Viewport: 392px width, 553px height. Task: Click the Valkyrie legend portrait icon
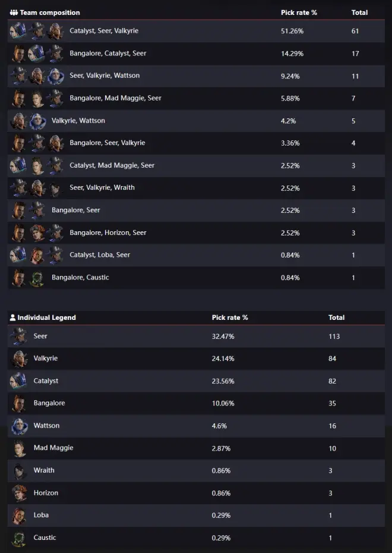19,359
